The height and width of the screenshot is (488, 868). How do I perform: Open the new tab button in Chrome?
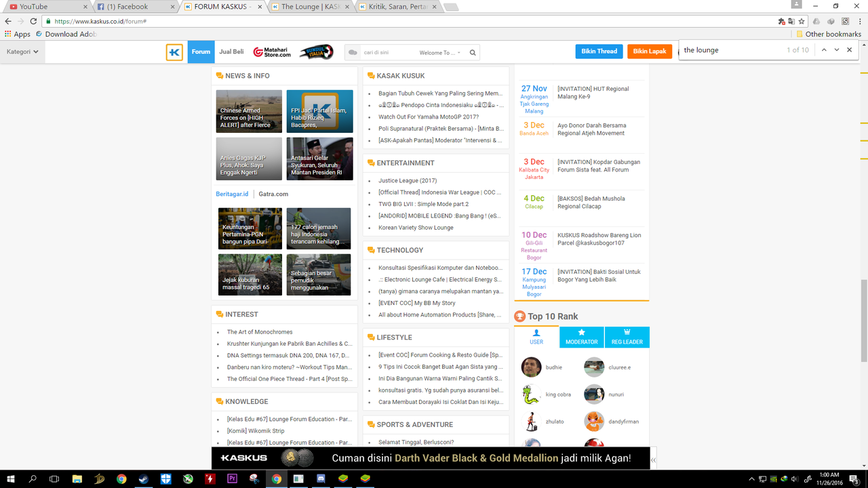pos(450,7)
